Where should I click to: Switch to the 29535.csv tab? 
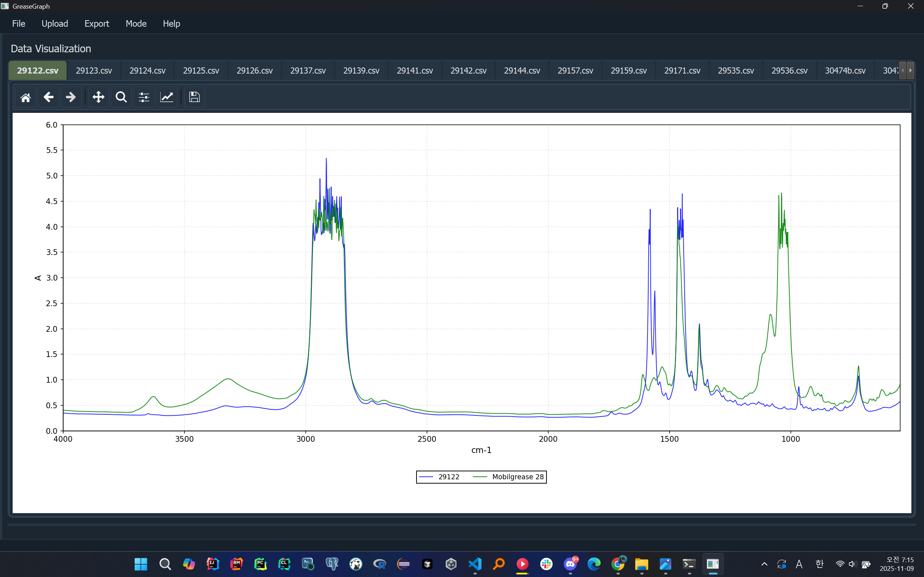[x=736, y=71]
